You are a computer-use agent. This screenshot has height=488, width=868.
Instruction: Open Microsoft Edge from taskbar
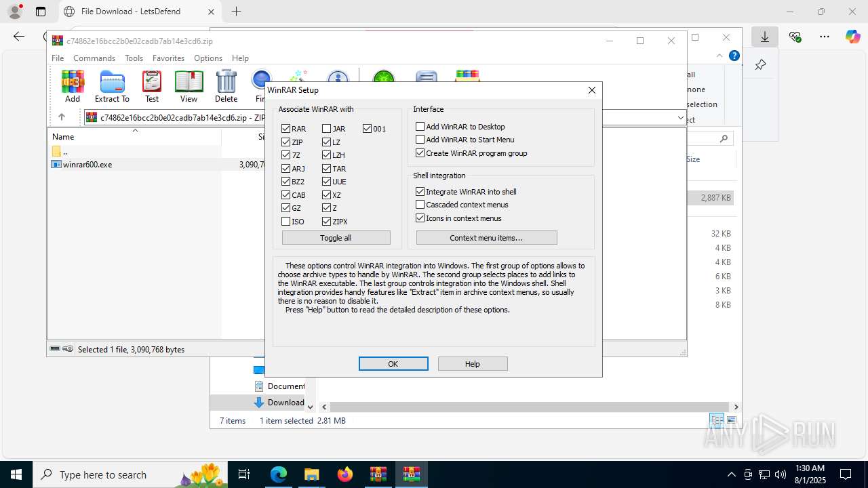click(x=278, y=474)
